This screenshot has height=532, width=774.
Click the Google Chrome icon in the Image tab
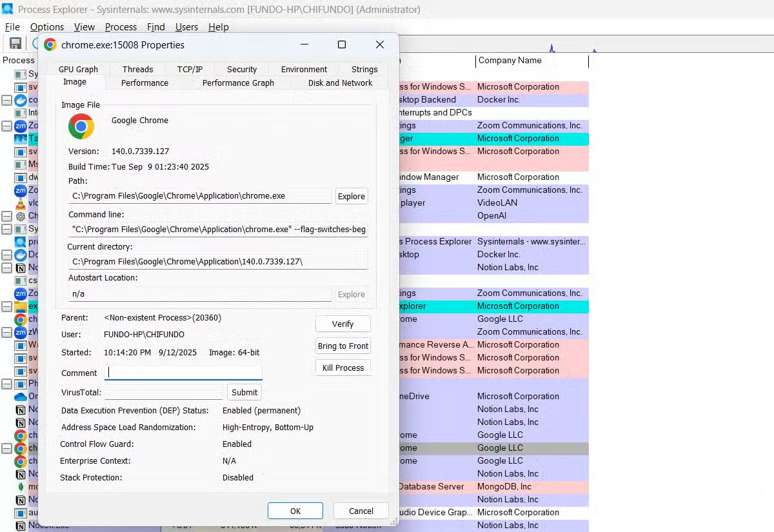(80, 127)
